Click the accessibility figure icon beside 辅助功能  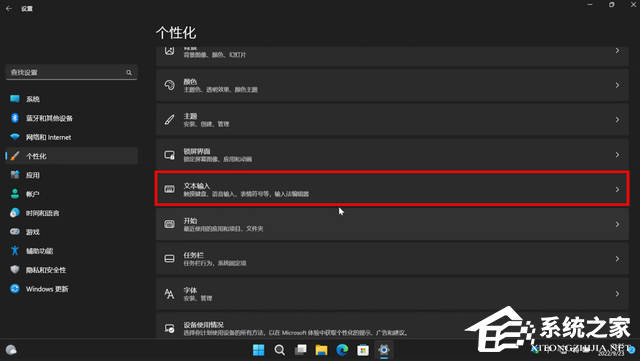click(x=15, y=251)
